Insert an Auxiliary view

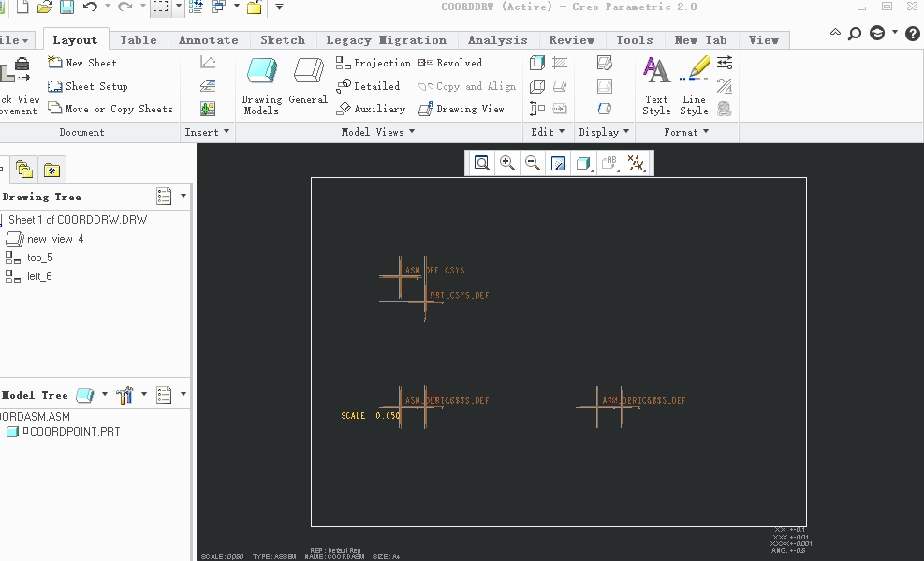371,109
